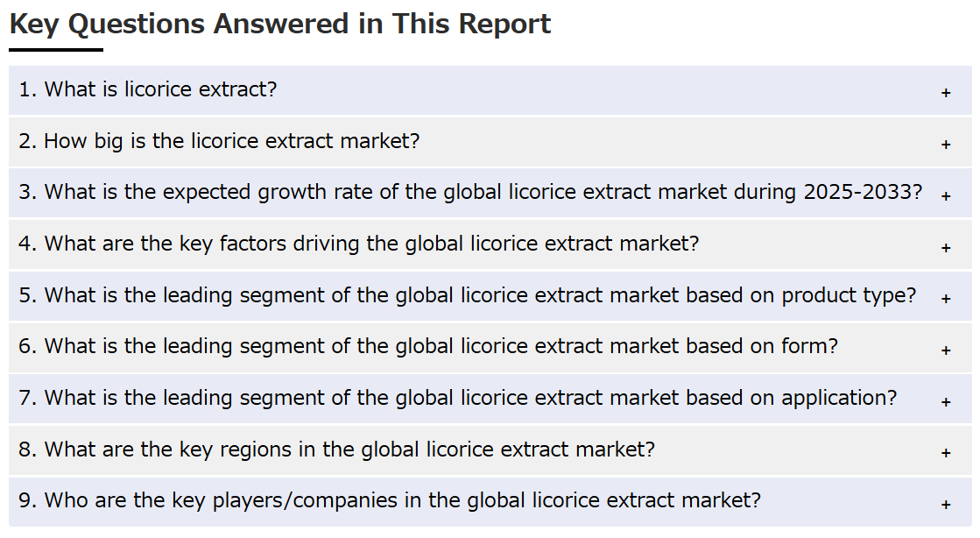Expand 'What is licorice extract?' accordion row
This screenshot has width=980, height=538.
click(490, 90)
